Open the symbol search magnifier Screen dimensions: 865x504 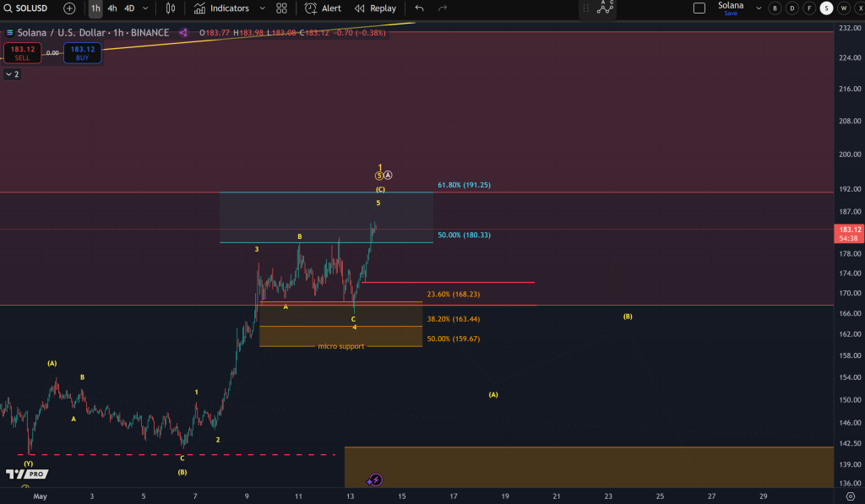[8, 9]
